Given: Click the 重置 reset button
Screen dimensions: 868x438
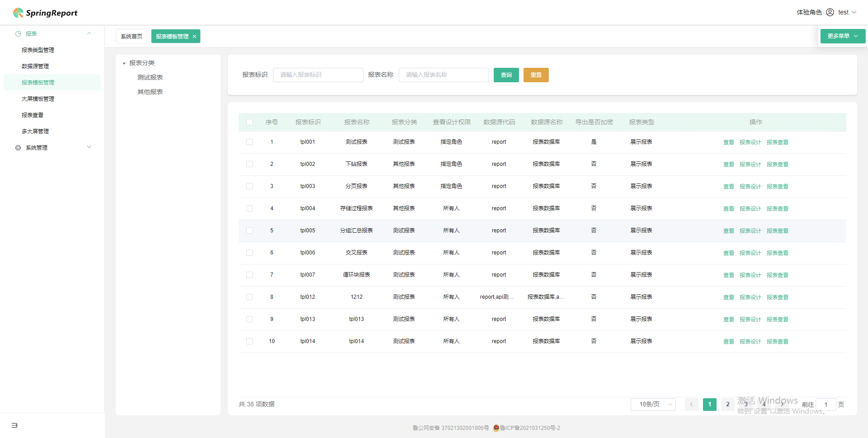Looking at the screenshot, I should click(536, 75).
